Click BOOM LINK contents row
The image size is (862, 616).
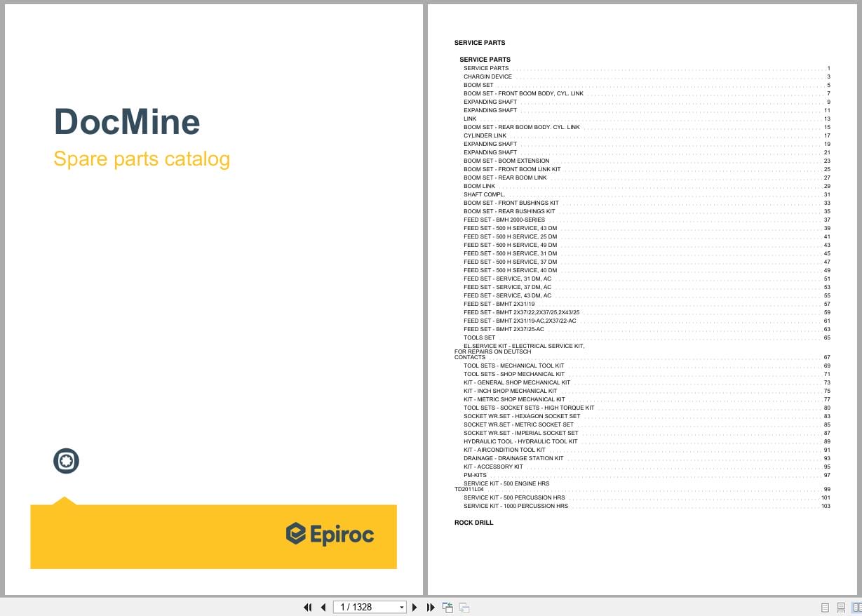pos(647,186)
